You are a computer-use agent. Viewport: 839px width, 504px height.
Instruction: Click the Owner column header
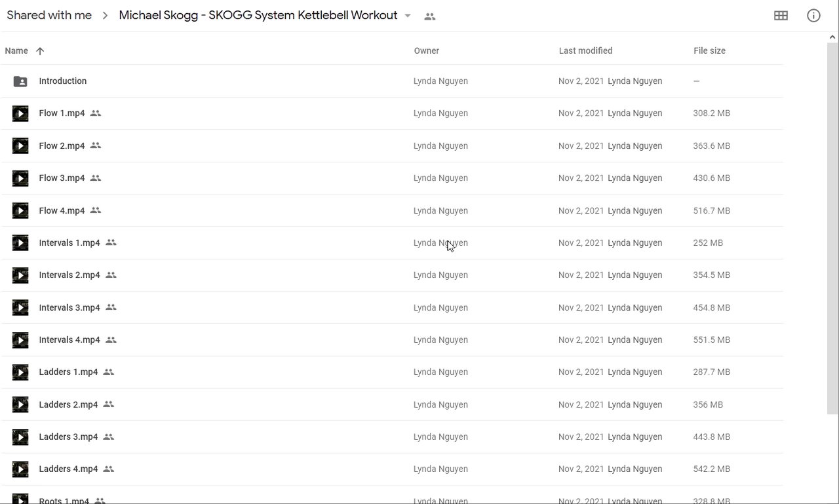pos(426,51)
